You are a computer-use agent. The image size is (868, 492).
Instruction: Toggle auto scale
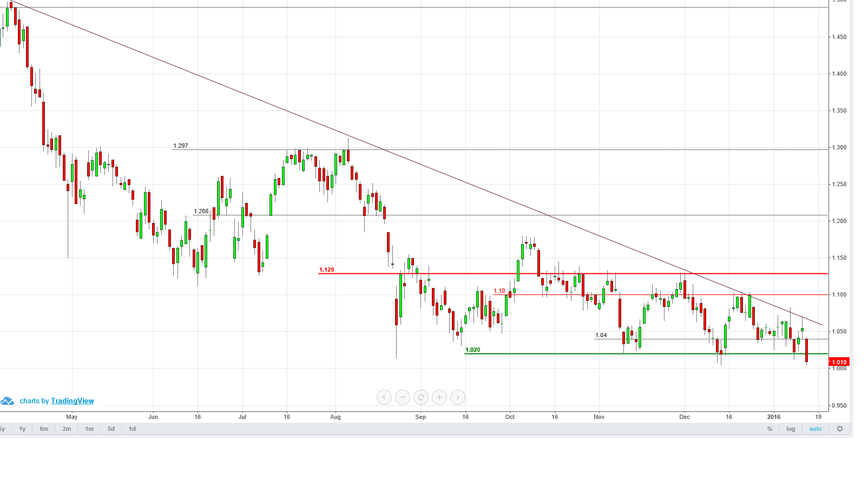click(816, 429)
